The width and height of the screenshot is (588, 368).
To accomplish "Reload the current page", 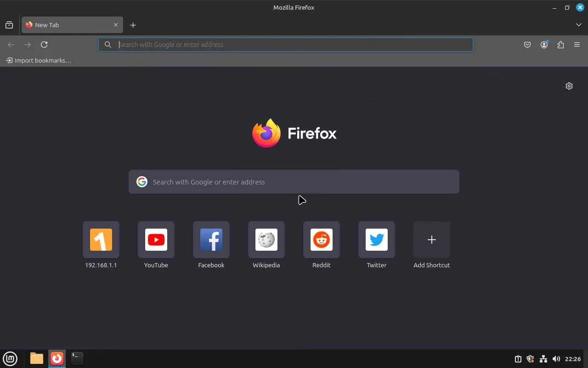I will pyautogui.click(x=44, y=45).
